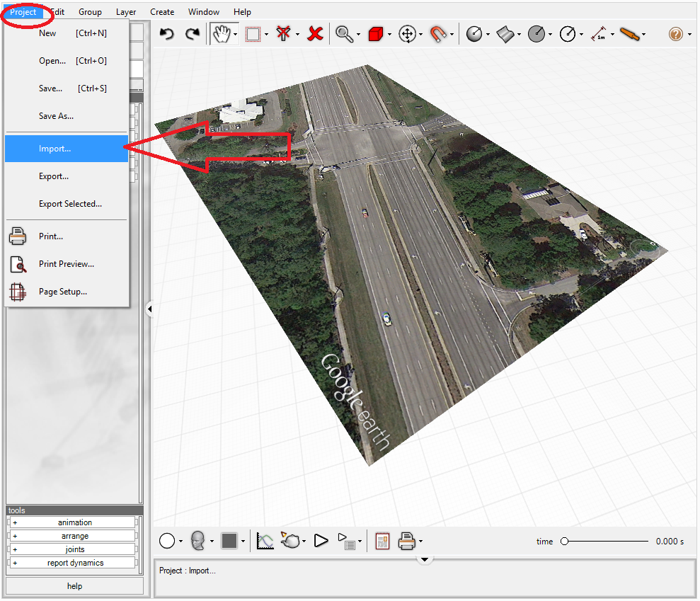Open dropdown arrow next to measure tool
The image size is (700, 601).
point(612,35)
